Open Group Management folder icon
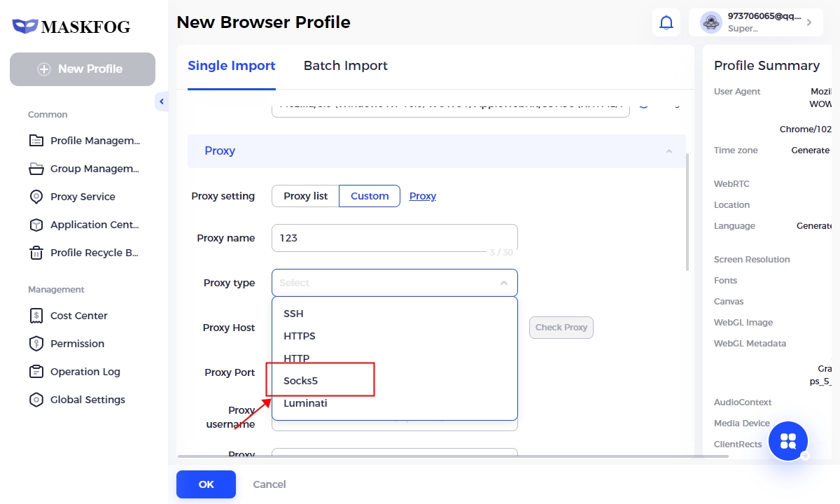 [x=36, y=169]
